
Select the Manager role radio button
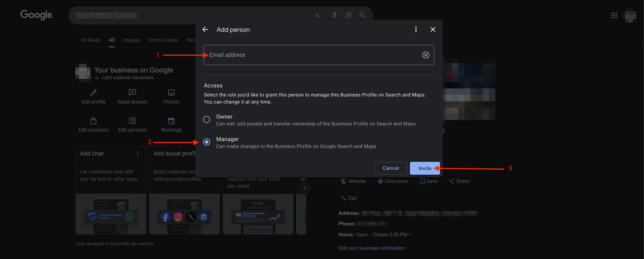click(x=206, y=142)
